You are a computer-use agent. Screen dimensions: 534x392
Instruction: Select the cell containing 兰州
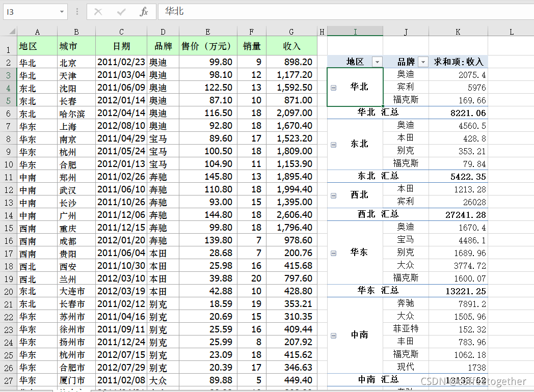(76, 279)
